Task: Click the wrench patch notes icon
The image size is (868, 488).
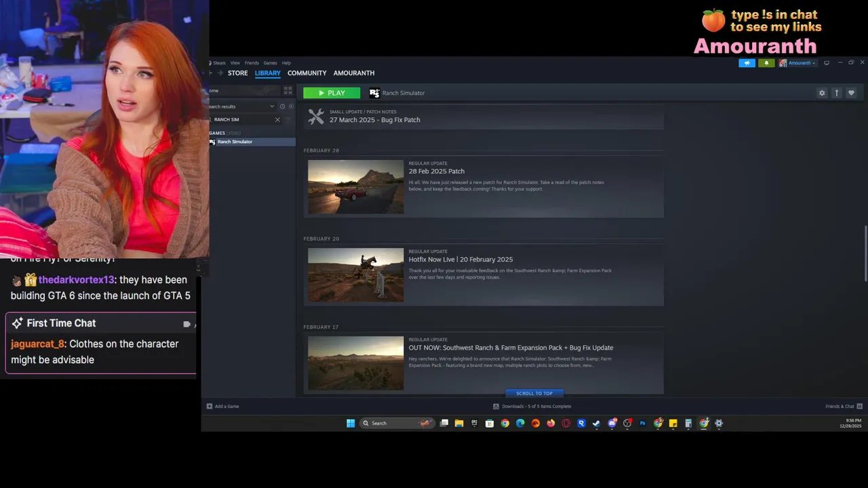Action: (x=316, y=117)
